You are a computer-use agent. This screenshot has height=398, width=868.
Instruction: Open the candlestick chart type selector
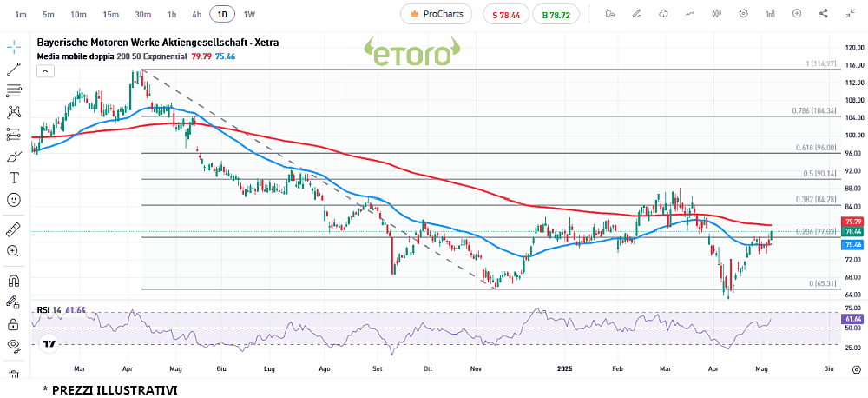click(717, 14)
